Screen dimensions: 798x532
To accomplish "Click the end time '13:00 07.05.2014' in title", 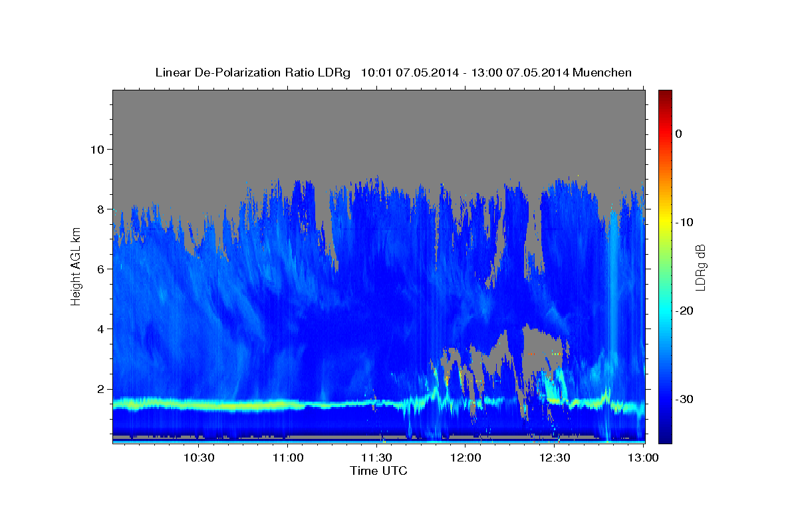I will (x=521, y=72).
